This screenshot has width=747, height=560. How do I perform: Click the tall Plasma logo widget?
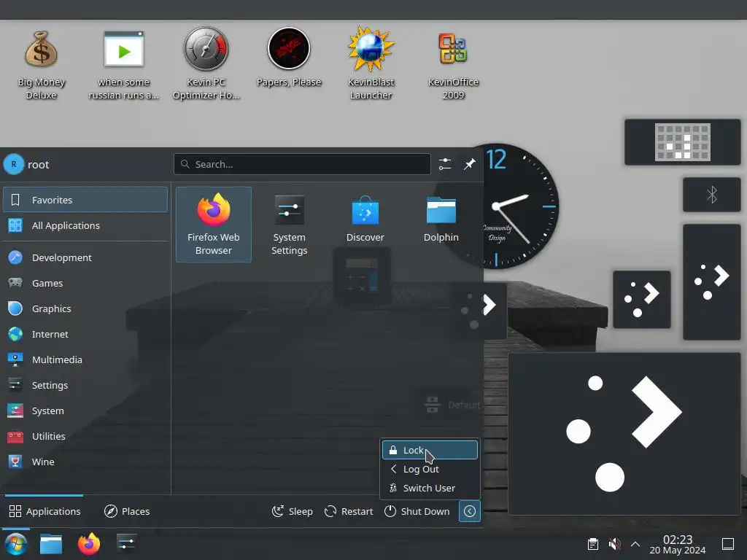pyautogui.click(x=712, y=282)
